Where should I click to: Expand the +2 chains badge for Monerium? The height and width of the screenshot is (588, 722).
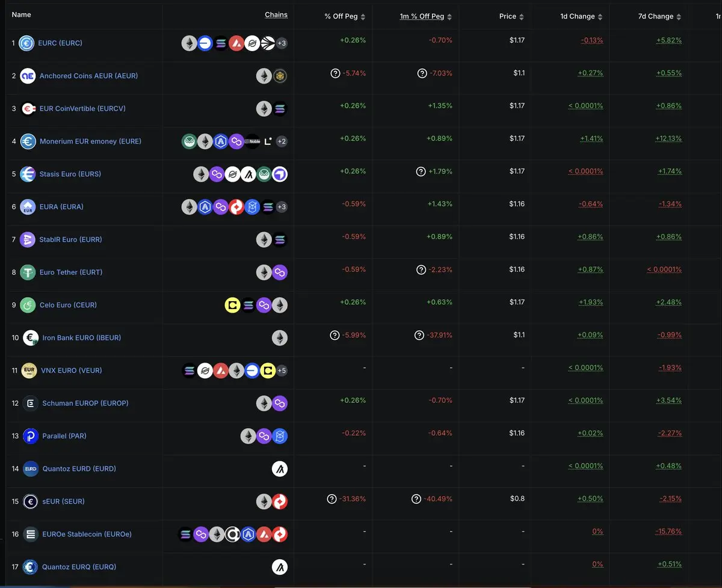pyautogui.click(x=282, y=141)
